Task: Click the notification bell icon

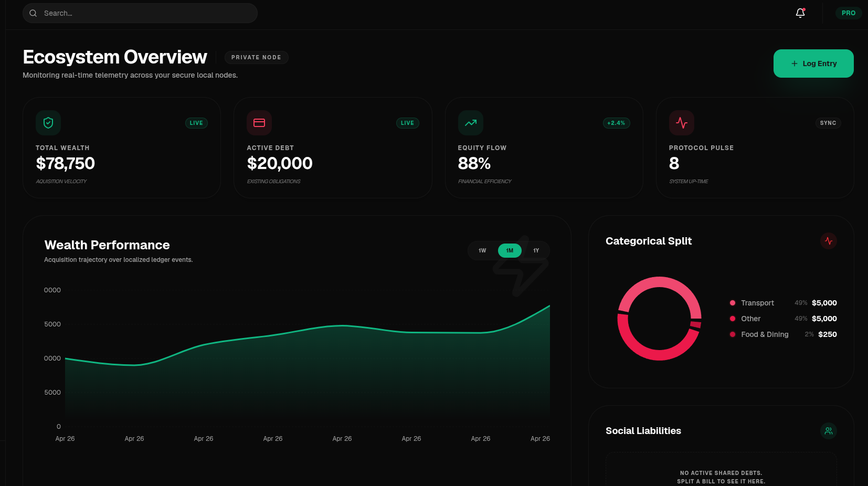Action: [x=800, y=13]
